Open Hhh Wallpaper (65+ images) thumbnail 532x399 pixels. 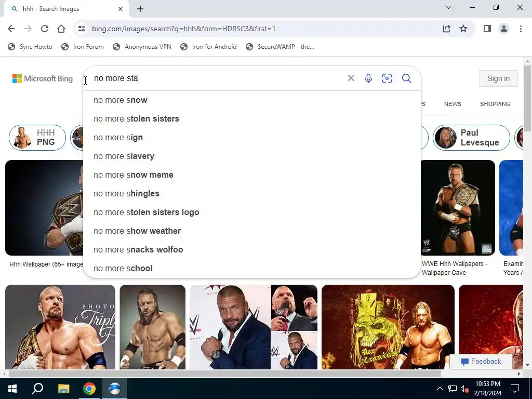coord(44,208)
